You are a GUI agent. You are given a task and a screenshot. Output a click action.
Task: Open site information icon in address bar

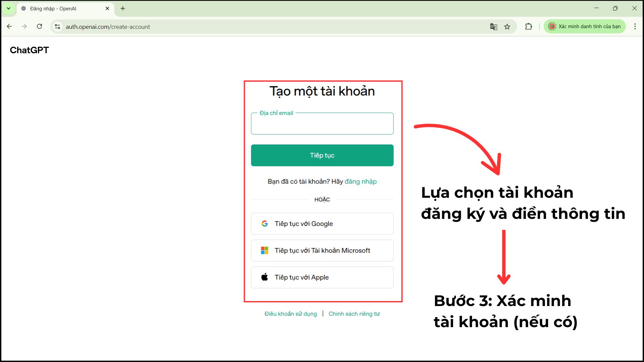tap(58, 26)
